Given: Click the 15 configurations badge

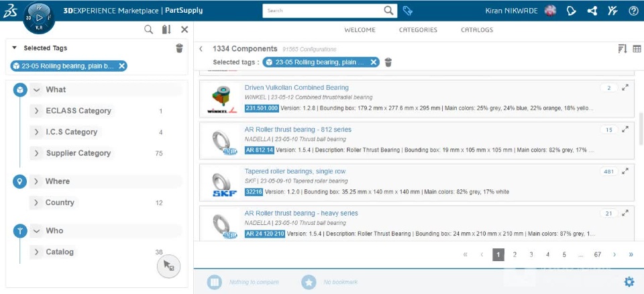Looking at the screenshot, I should pyautogui.click(x=608, y=130).
